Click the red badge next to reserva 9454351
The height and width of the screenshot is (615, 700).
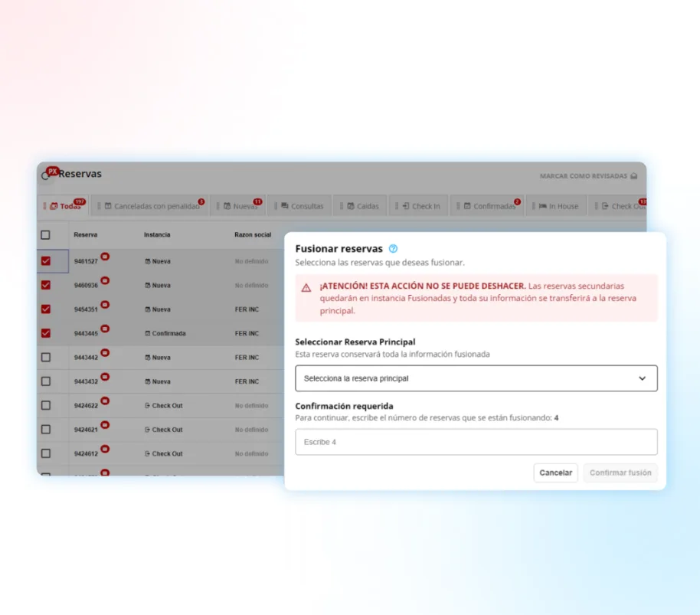point(105,304)
